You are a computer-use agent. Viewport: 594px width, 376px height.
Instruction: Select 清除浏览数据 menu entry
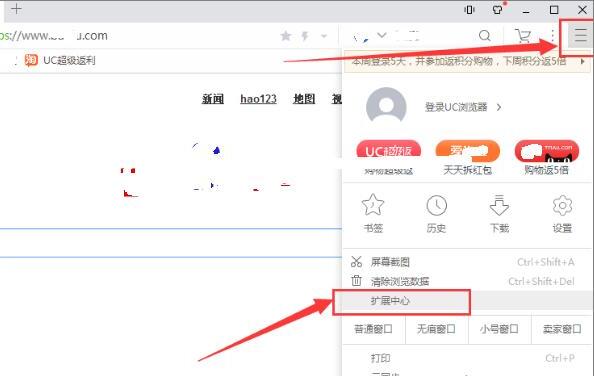coord(468,281)
